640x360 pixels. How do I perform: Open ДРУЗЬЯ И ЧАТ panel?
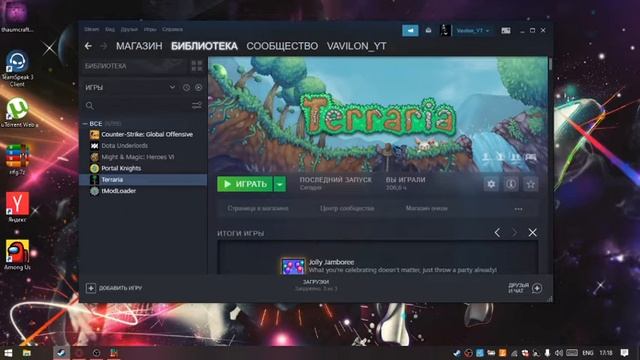pos(525,288)
